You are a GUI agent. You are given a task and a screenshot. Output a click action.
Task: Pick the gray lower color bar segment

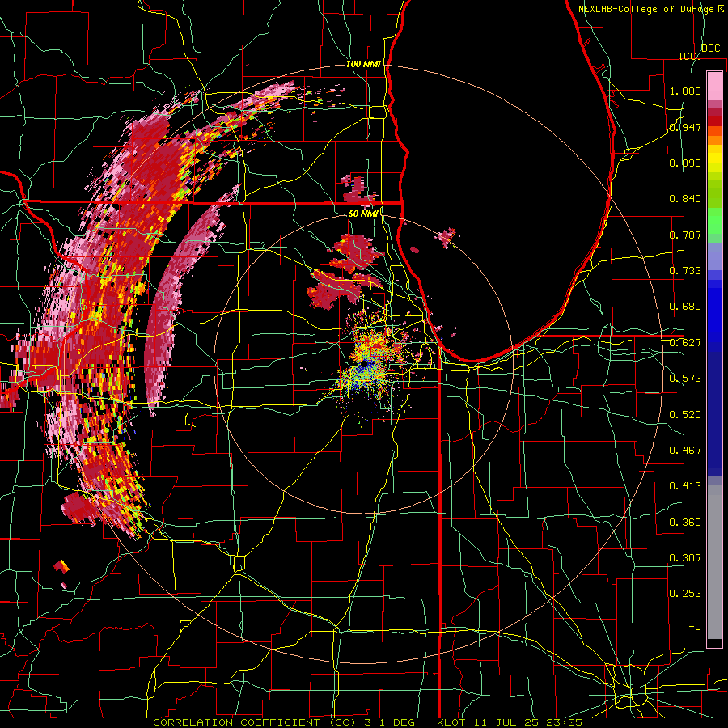point(714,564)
